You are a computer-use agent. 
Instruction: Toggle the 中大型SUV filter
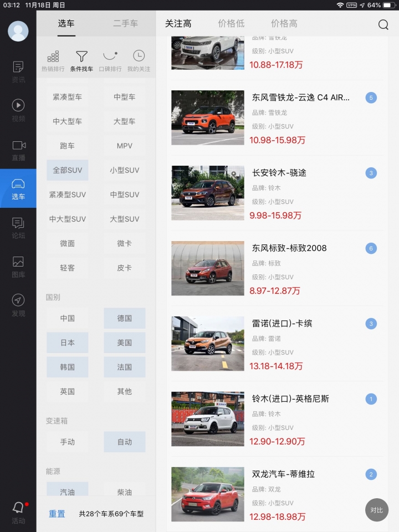pos(68,219)
